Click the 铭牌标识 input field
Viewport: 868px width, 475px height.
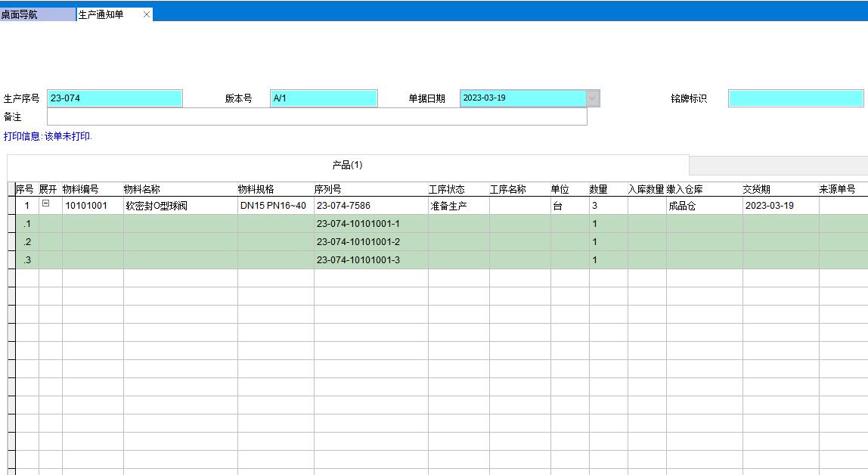click(x=795, y=98)
